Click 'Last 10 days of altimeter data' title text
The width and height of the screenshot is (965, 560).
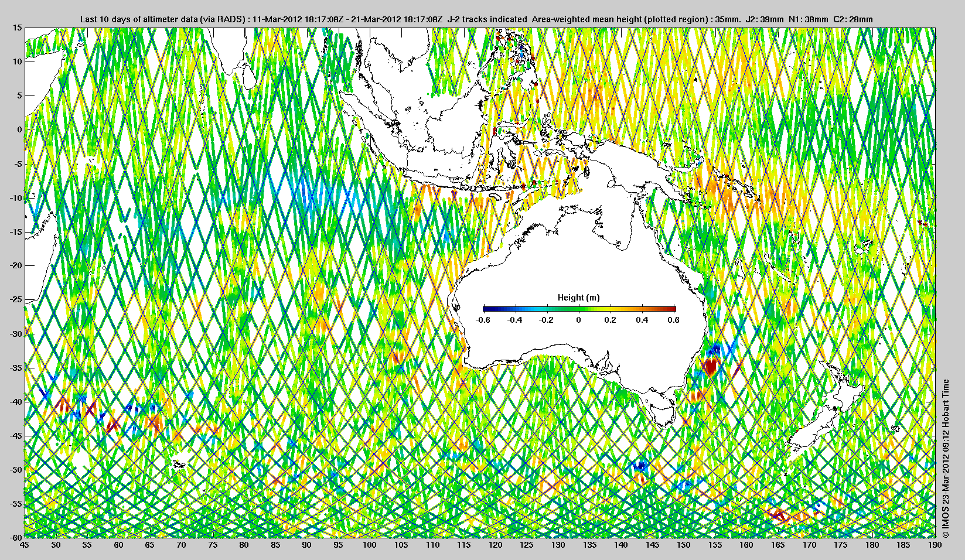[138, 19]
